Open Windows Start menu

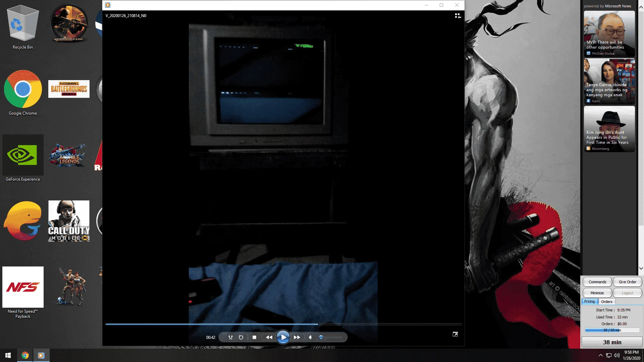coord(8,355)
